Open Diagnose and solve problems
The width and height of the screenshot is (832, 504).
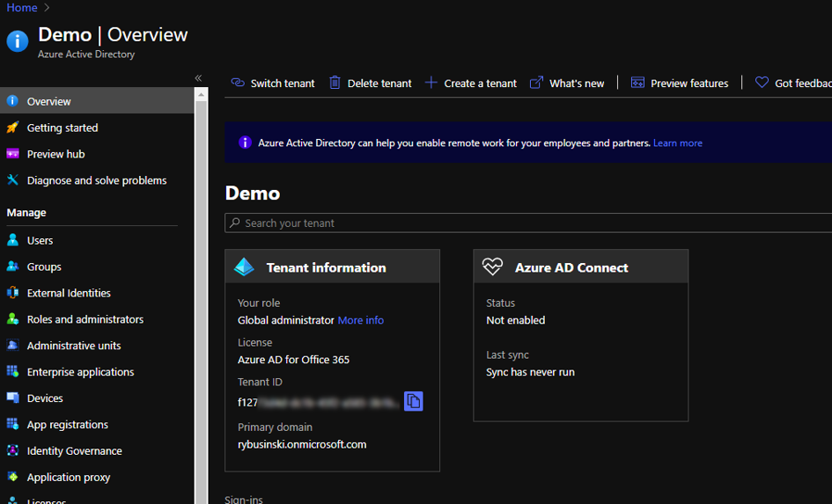[97, 180]
